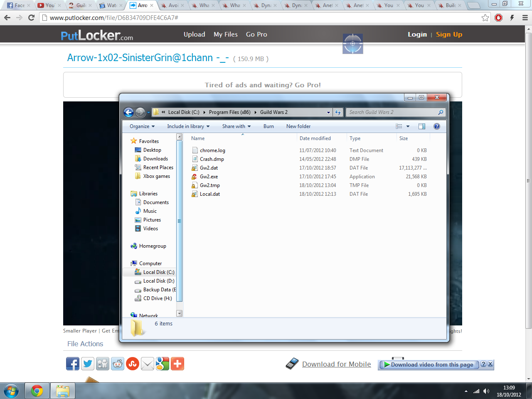This screenshot has height=399, width=532.
Task: Click the Chrome icon on taskbar
Action: tap(37, 391)
